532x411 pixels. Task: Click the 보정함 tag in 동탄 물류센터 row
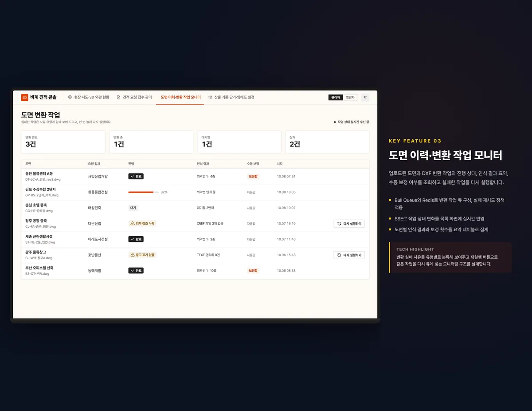coord(253,176)
